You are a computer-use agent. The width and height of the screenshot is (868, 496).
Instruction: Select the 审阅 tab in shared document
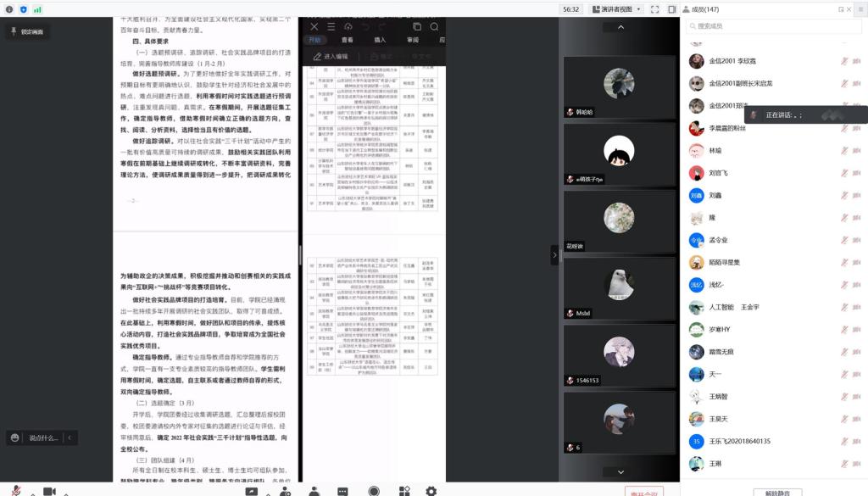point(413,40)
